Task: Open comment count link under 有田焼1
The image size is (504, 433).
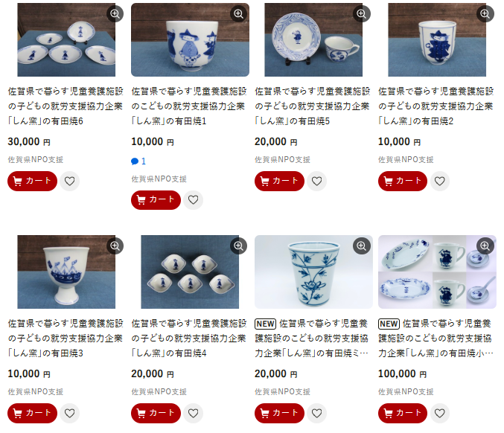Action: tap(138, 161)
